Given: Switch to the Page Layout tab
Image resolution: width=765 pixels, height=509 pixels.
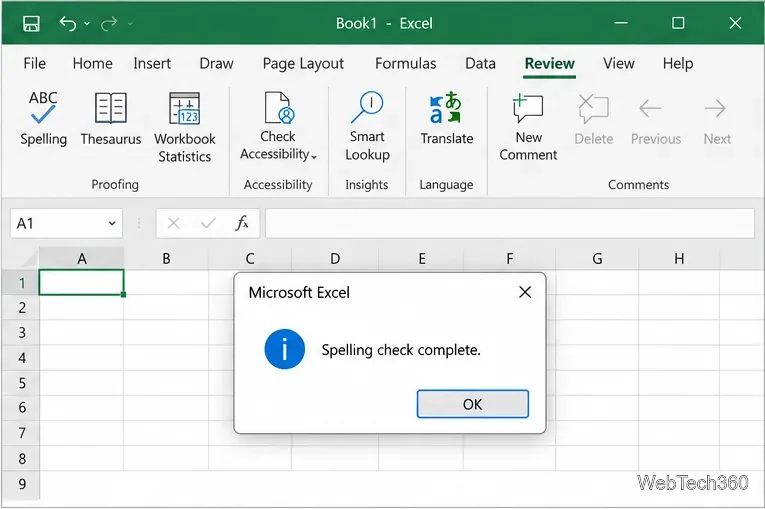Looking at the screenshot, I should coord(303,63).
